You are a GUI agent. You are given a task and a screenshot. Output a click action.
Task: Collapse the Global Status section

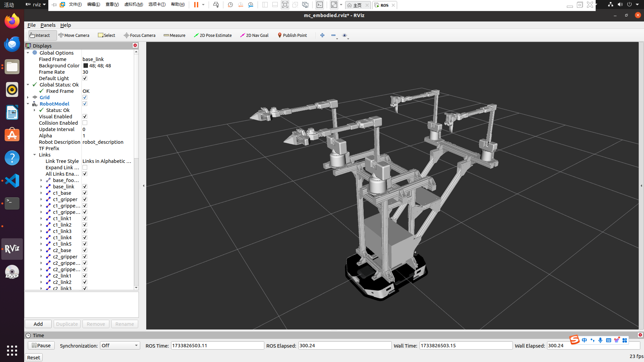point(28,84)
